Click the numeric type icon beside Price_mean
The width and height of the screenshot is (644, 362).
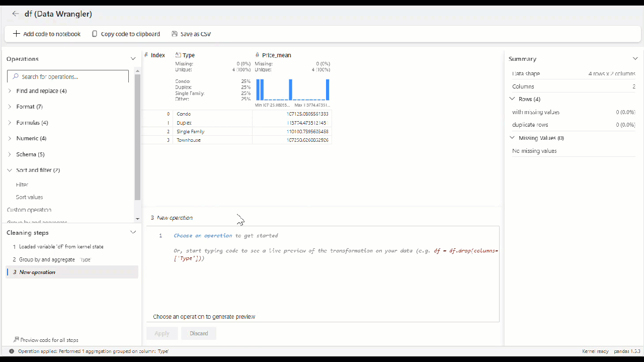(257, 55)
